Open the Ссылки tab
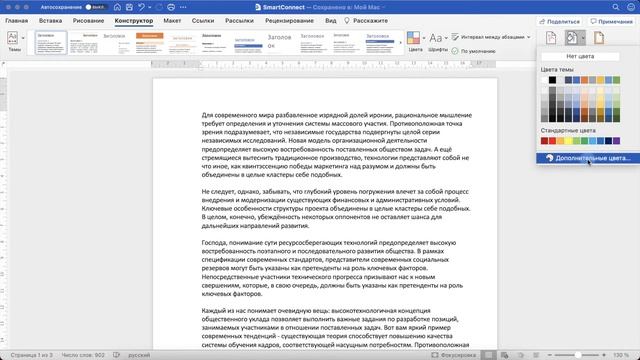The image size is (640, 360). pyautogui.click(x=203, y=20)
